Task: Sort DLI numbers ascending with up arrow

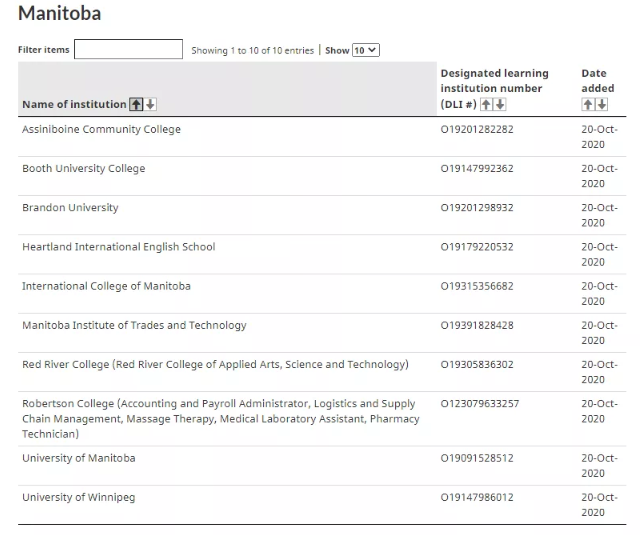Action: coord(486,104)
